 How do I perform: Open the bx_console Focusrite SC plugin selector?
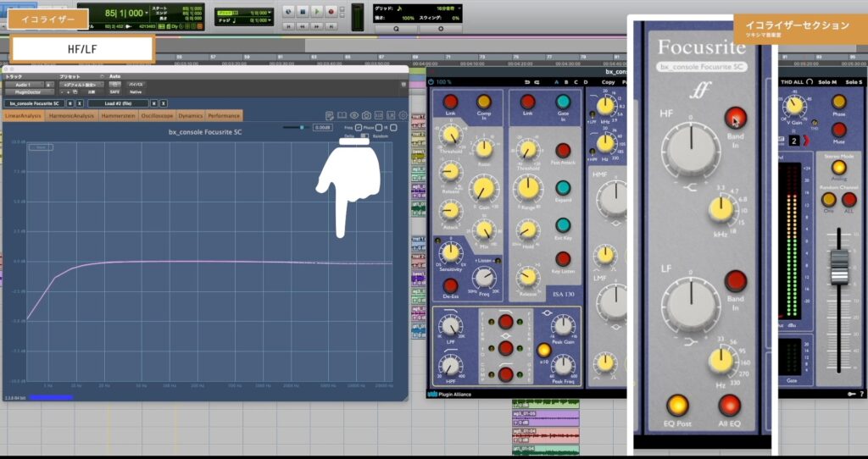click(x=35, y=103)
